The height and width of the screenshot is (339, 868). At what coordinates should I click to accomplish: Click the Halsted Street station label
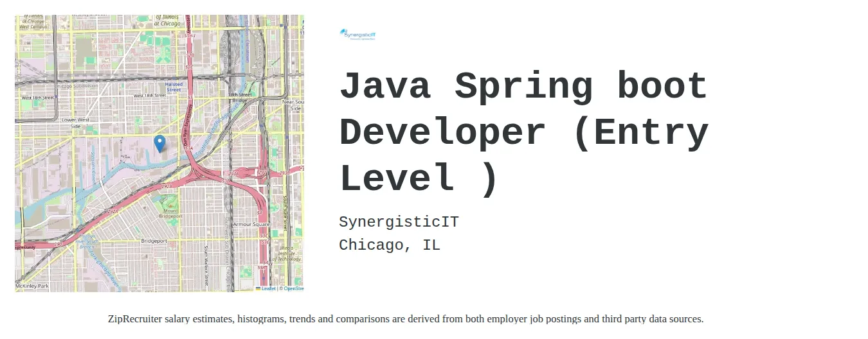click(174, 87)
